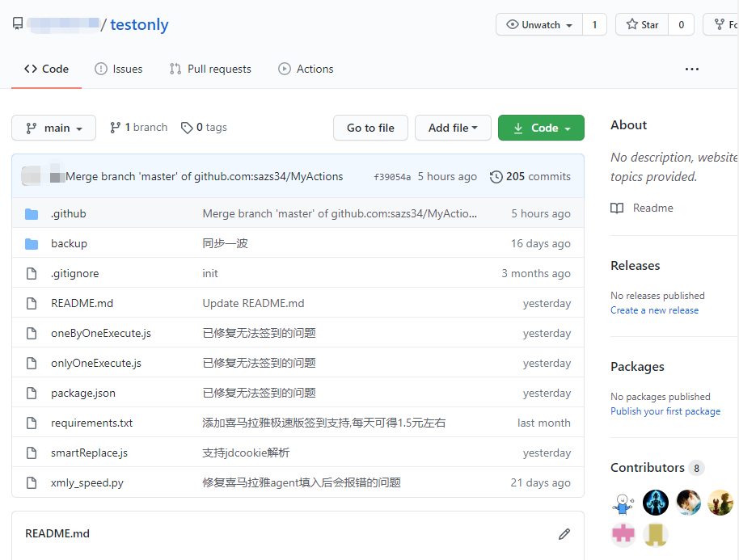This screenshot has height=560, width=739.
Task: Open the Actions tab
Action: [306, 69]
